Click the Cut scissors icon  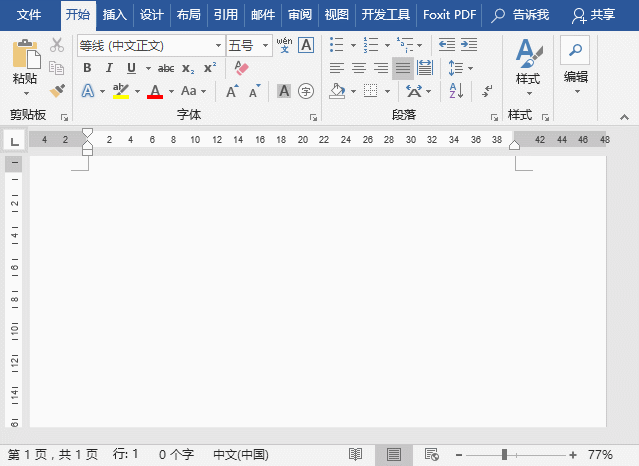click(x=57, y=45)
